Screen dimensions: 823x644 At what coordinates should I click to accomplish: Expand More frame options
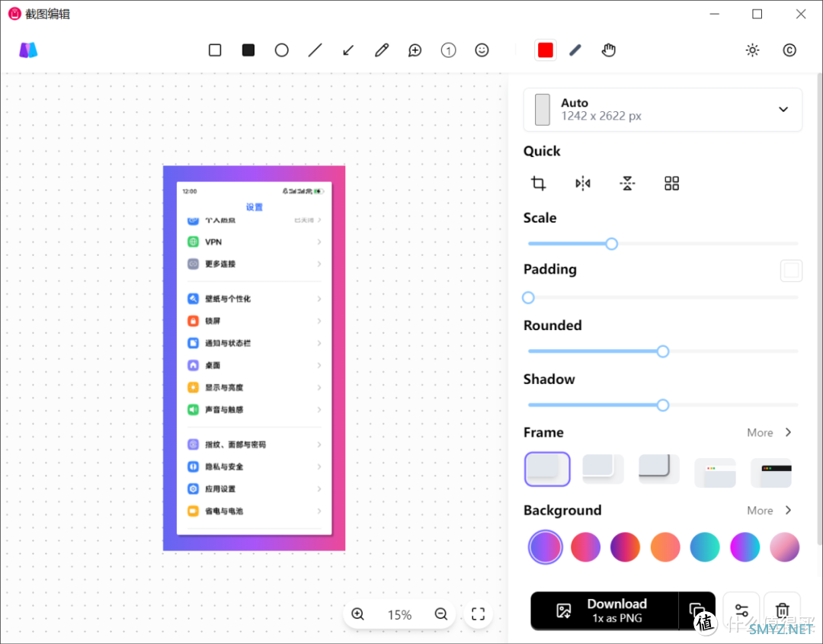pyautogui.click(x=770, y=432)
